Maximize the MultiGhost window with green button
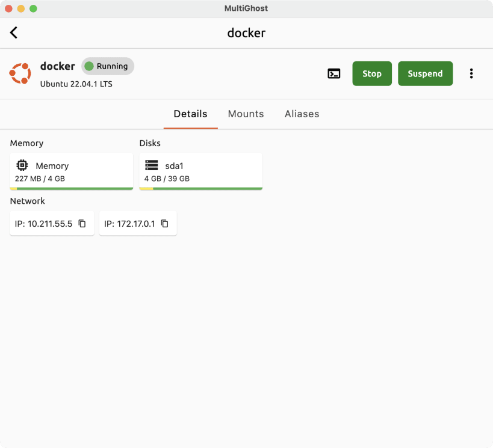The image size is (493, 448). tap(33, 8)
